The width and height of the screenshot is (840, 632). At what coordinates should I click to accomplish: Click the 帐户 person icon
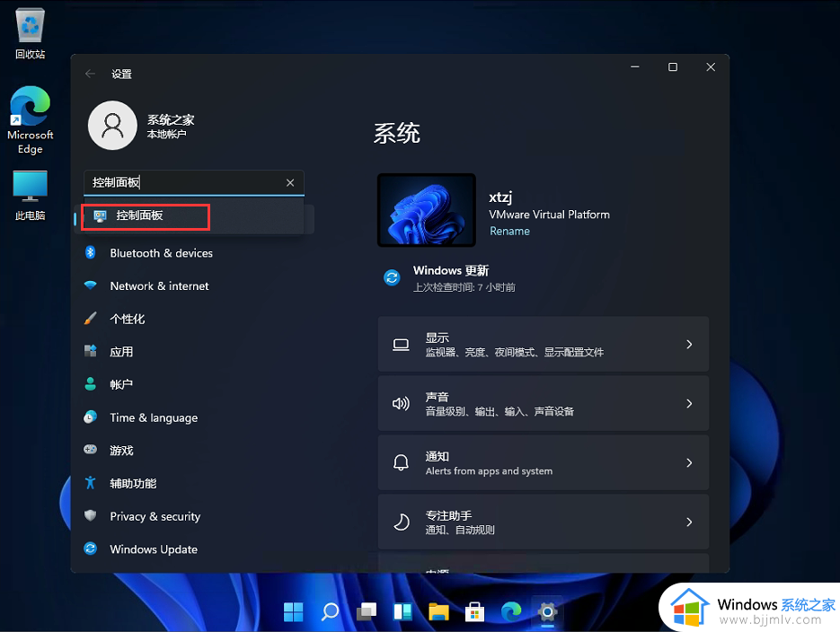tap(91, 383)
